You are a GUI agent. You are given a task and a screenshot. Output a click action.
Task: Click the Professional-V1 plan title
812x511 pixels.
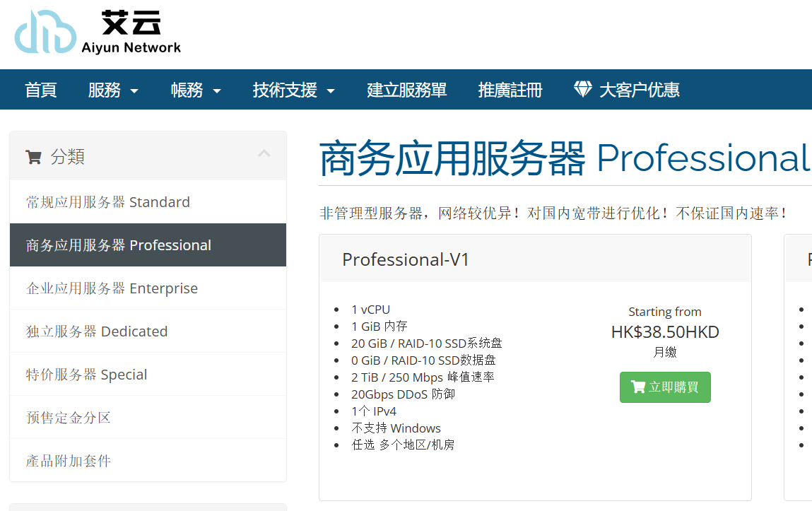pyautogui.click(x=406, y=259)
